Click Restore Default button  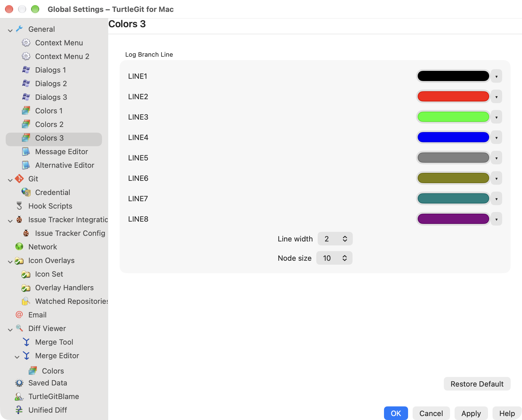[477, 384]
